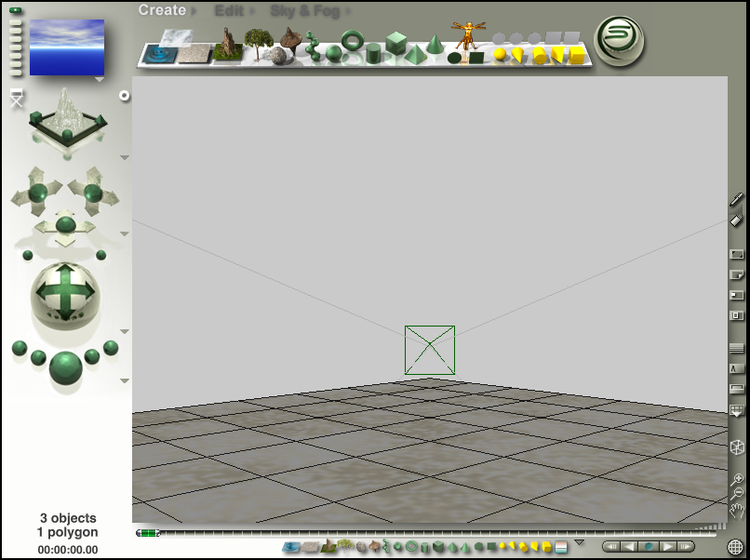Toggle the interface max/min display control
The image size is (750, 560).
737,254
